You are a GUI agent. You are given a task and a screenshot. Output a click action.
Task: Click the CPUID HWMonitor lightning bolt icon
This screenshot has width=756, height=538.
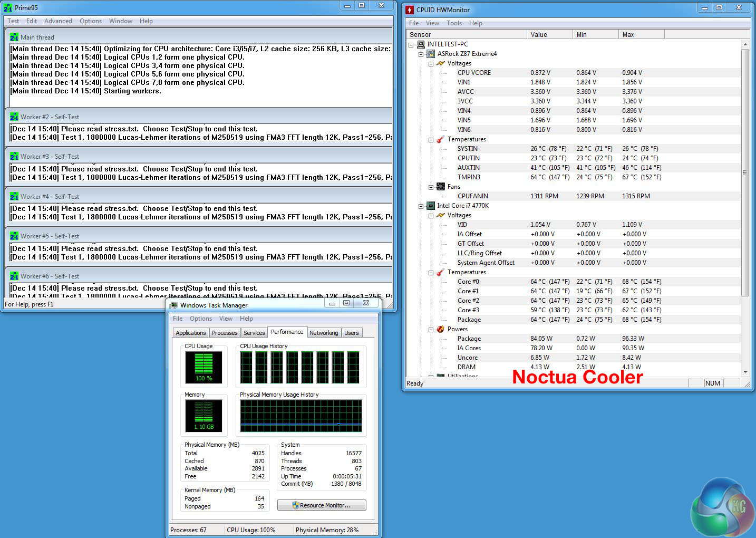410,9
